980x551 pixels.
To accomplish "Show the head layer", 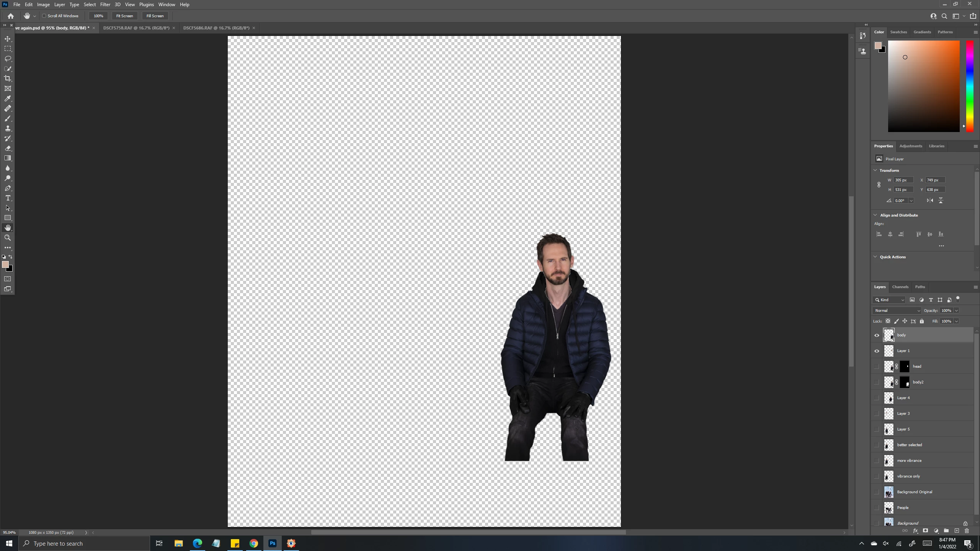I will coord(877,367).
